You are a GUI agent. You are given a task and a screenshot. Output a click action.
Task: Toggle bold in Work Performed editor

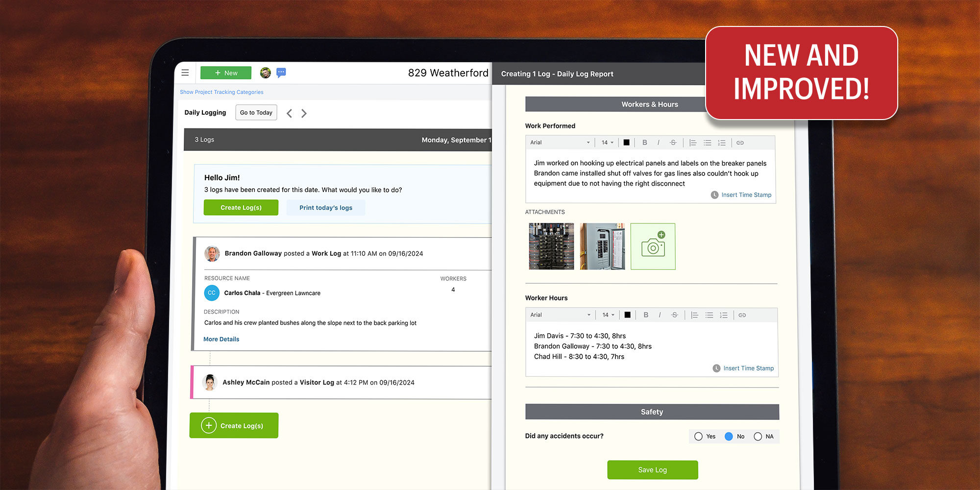[645, 143]
